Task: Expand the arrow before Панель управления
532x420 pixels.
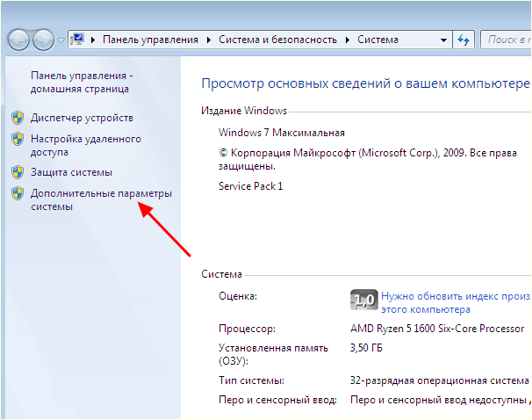Action: [93, 40]
